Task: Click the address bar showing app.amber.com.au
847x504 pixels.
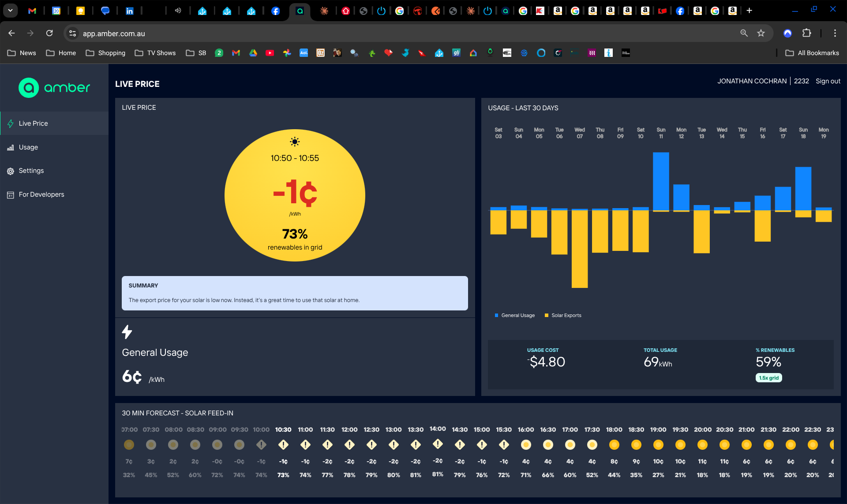Action: (x=114, y=33)
